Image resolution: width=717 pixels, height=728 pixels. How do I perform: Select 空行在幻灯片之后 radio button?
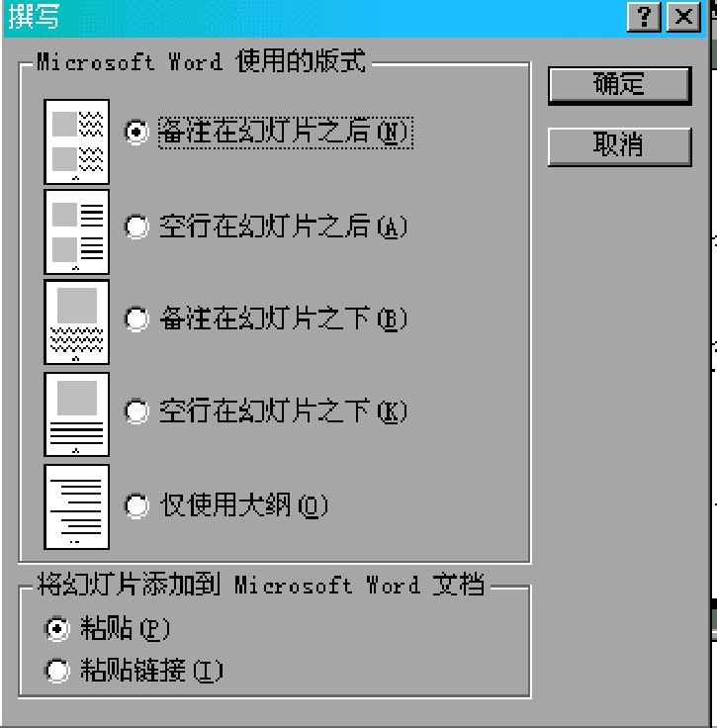coord(136,227)
